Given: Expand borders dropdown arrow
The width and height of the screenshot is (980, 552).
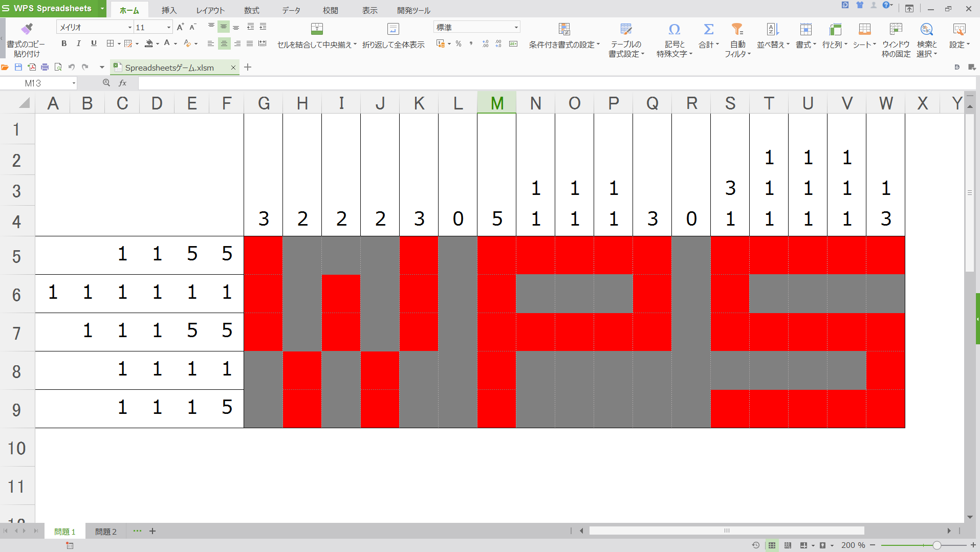Looking at the screenshot, I should pos(119,44).
